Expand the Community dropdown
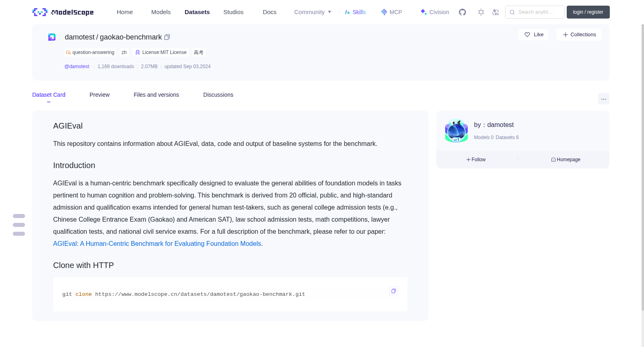Screen dimensions: 644x347 click(313, 12)
